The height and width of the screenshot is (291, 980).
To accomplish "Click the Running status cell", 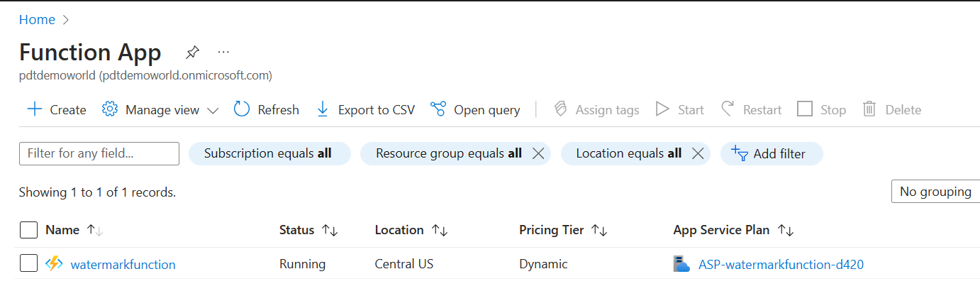I will tap(303, 265).
